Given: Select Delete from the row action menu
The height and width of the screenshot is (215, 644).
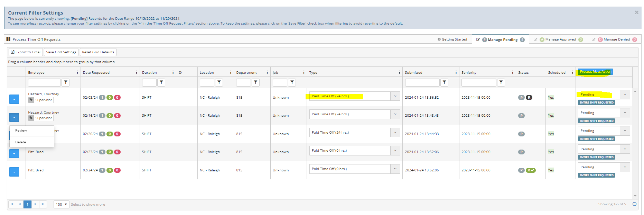Looking at the screenshot, I should click(x=21, y=142).
